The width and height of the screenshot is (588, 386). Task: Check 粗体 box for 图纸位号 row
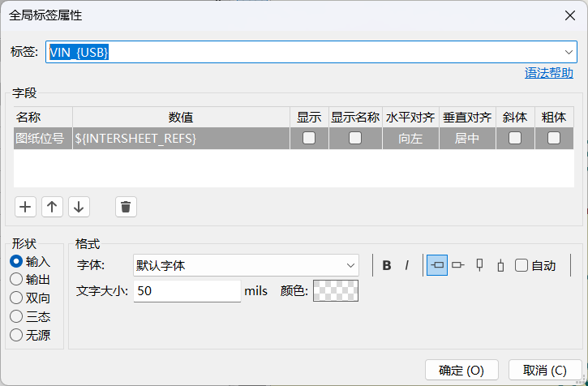point(554,139)
